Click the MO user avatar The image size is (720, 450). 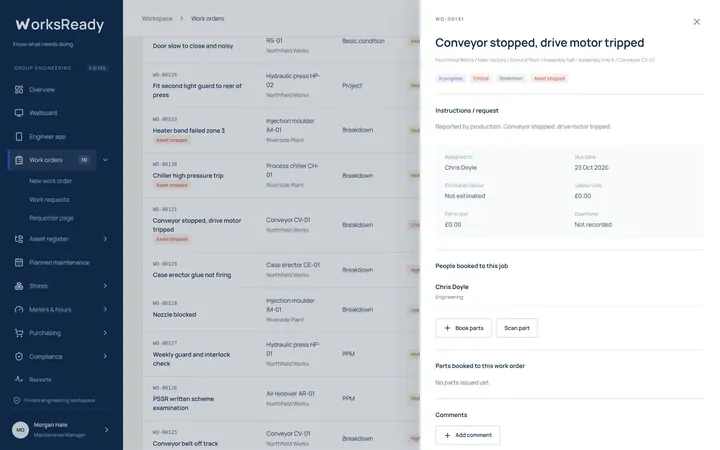tap(20, 430)
